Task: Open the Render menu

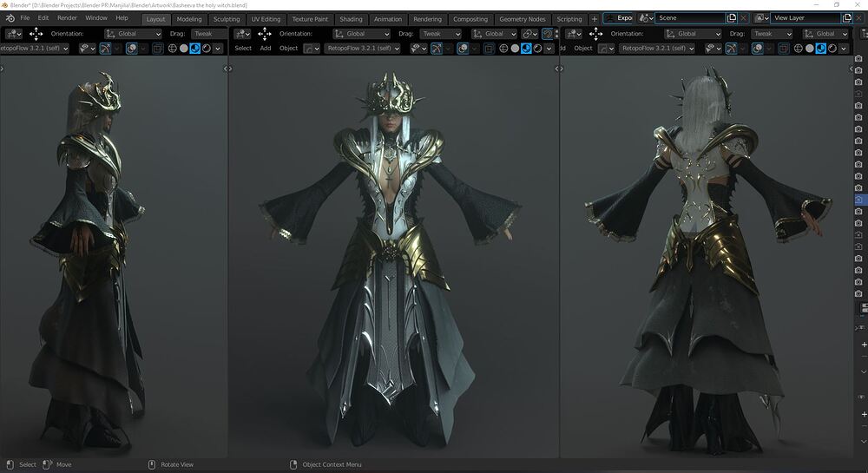Action: pos(67,17)
